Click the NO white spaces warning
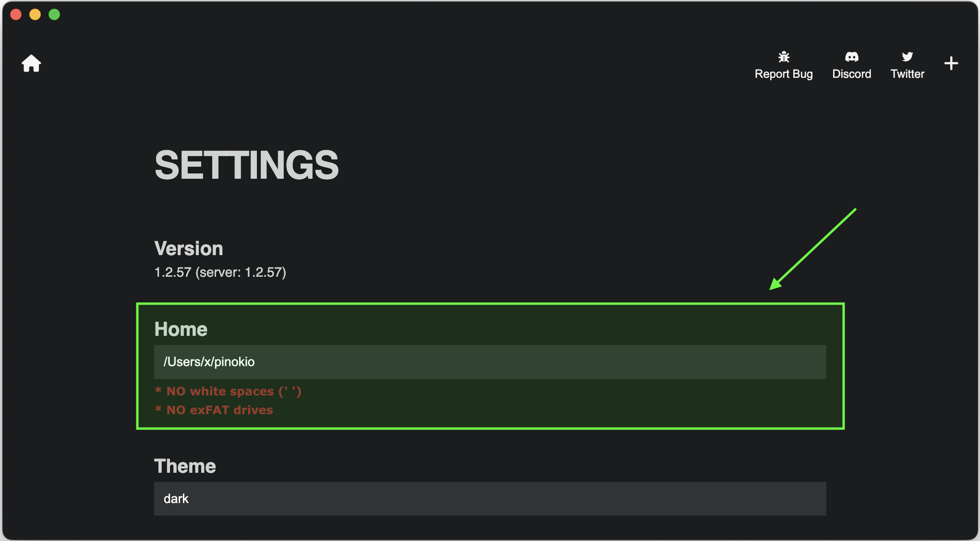The image size is (980, 541). (228, 392)
